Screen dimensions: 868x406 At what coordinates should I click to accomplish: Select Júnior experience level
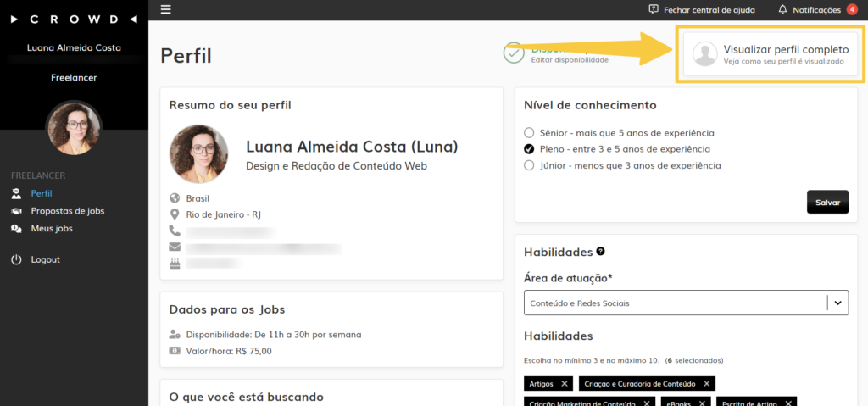(529, 165)
